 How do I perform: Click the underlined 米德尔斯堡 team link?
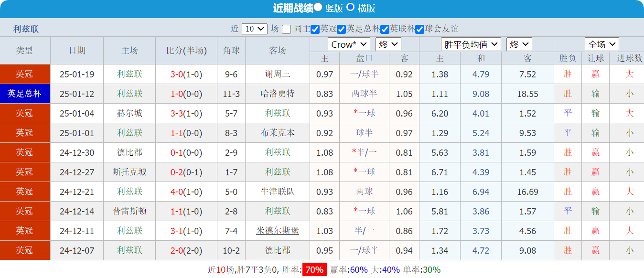pos(278,231)
